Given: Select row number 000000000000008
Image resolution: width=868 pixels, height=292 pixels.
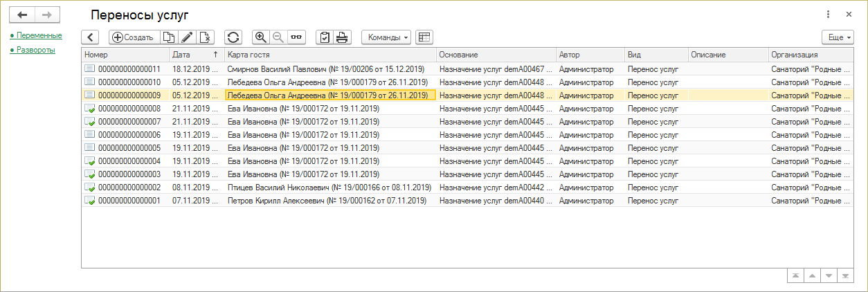Looking at the screenshot, I should [467, 109].
